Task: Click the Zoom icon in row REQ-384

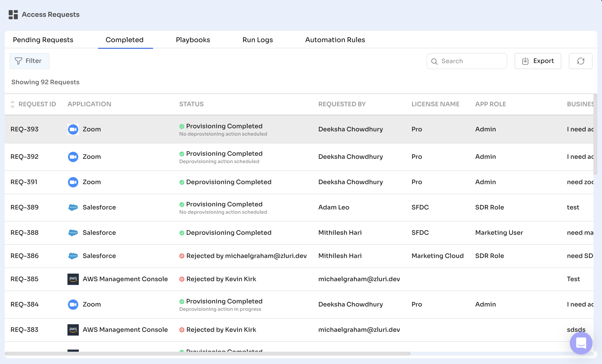Action: pyautogui.click(x=73, y=304)
